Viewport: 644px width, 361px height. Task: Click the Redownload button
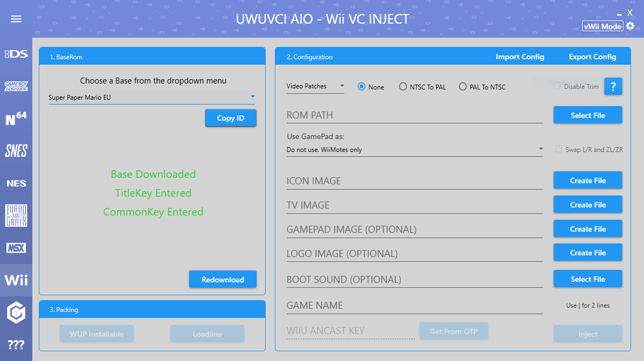point(223,279)
